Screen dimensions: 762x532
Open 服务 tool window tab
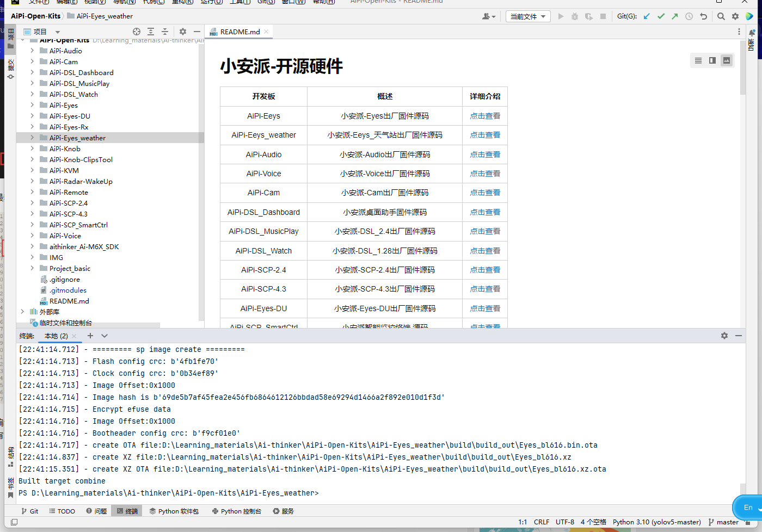pos(284,511)
